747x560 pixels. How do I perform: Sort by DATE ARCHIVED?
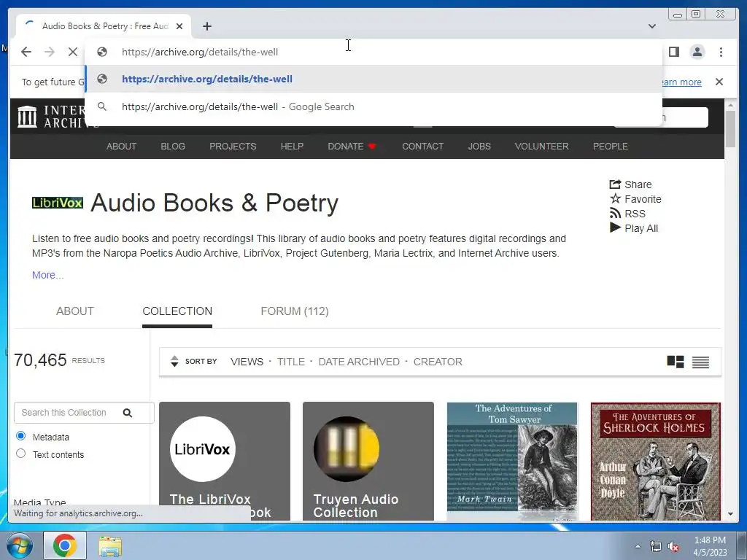pos(359,362)
